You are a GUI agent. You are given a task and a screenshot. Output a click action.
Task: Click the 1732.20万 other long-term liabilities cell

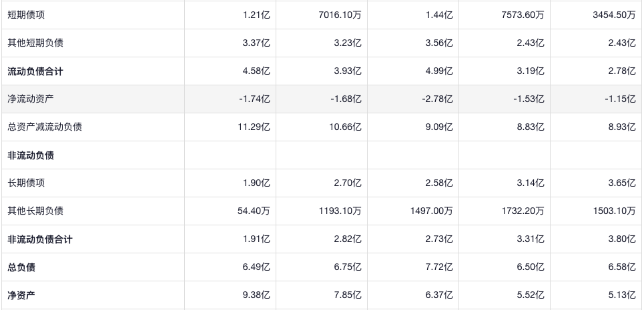coord(523,211)
